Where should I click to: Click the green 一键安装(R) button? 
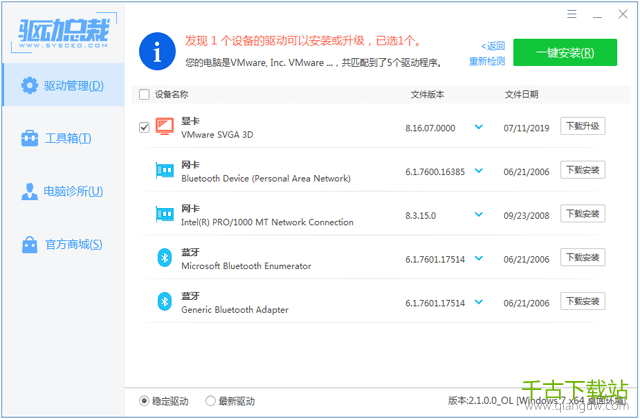tap(564, 53)
